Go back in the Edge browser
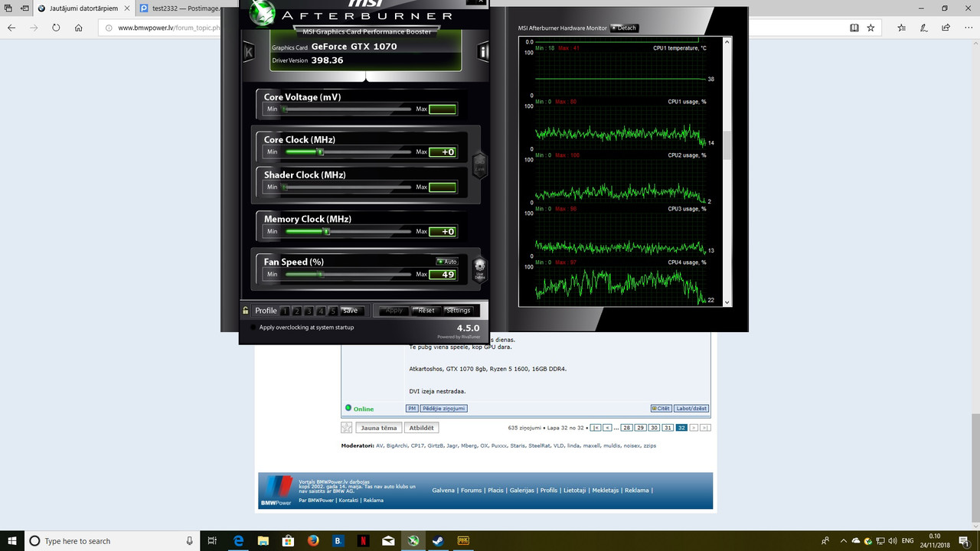 point(11,28)
